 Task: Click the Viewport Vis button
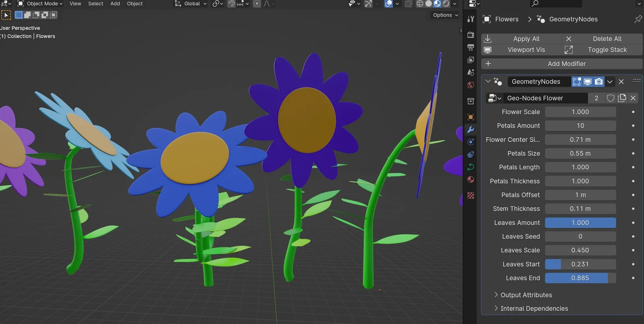click(521, 50)
